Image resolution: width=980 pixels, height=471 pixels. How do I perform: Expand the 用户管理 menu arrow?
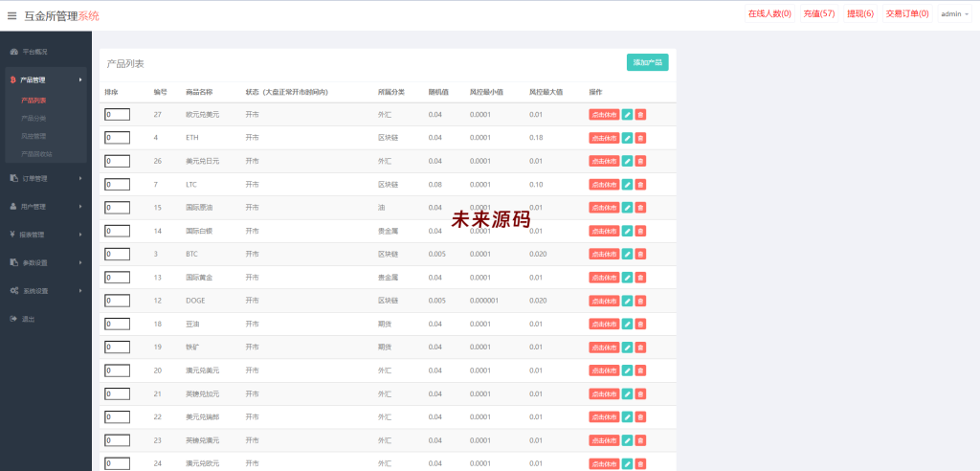80,207
